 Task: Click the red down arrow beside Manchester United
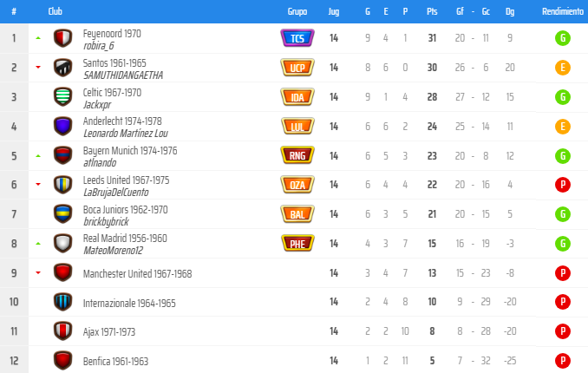tap(38, 272)
